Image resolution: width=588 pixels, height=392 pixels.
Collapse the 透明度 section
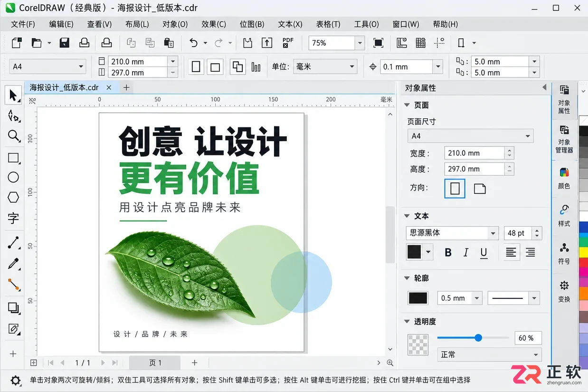[x=407, y=322]
